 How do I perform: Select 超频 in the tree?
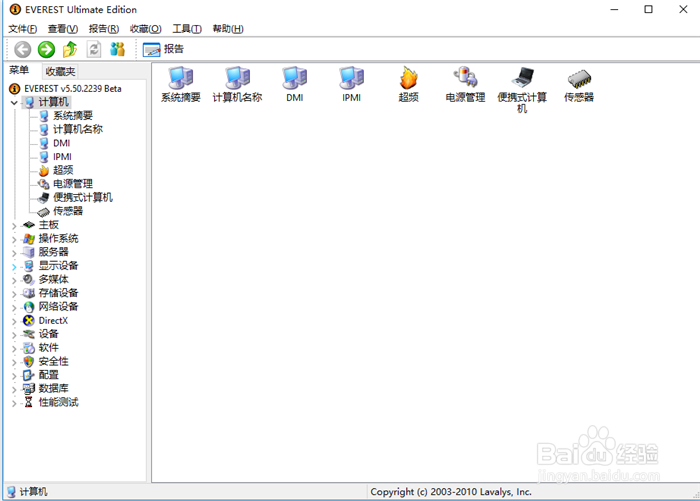pyautogui.click(x=63, y=170)
